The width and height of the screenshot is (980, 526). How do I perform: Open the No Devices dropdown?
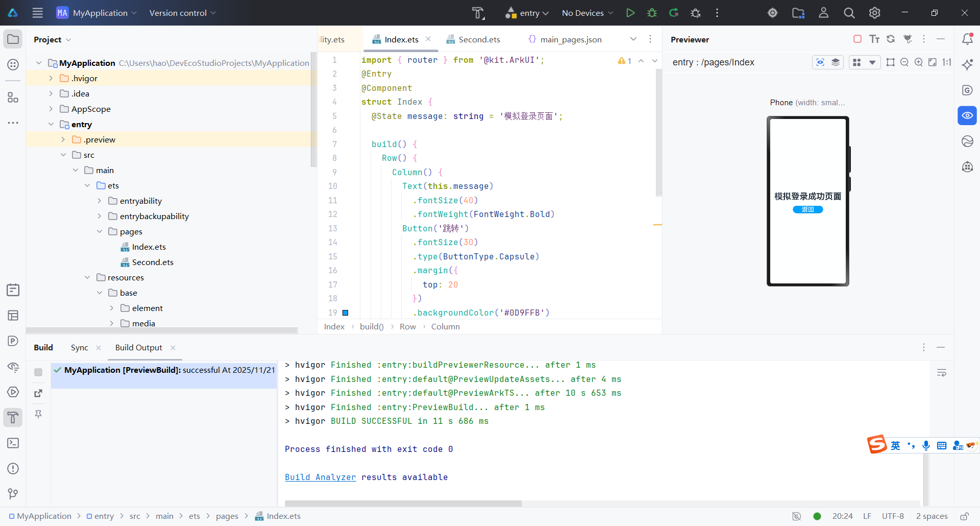pos(587,13)
